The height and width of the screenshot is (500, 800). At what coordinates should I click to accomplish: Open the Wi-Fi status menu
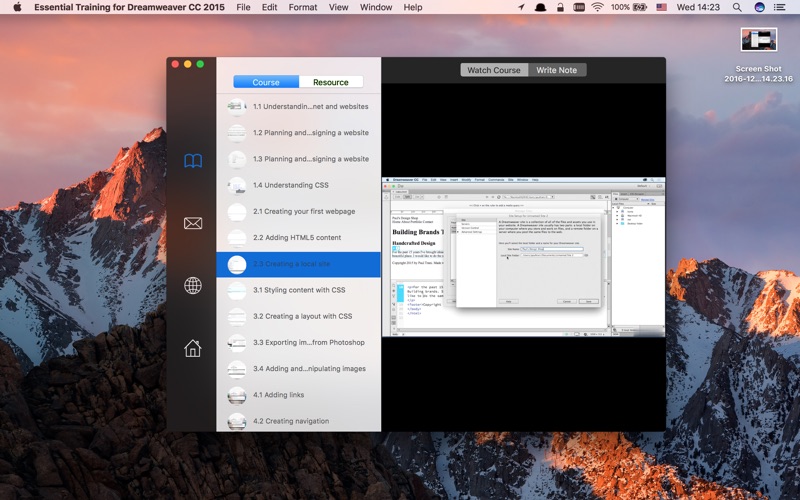tap(597, 7)
